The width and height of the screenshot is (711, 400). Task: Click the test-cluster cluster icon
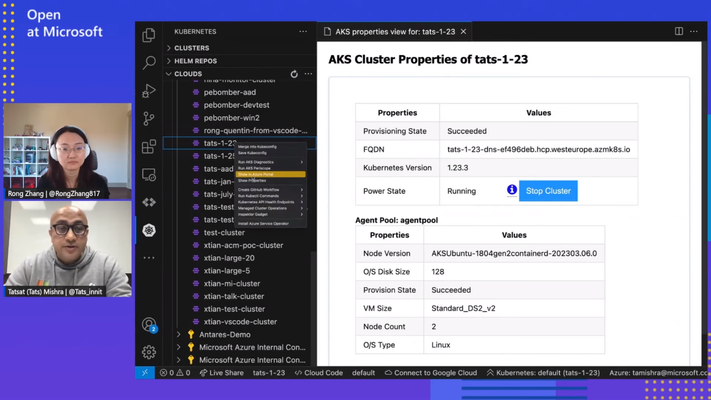(x=196, y=232)
